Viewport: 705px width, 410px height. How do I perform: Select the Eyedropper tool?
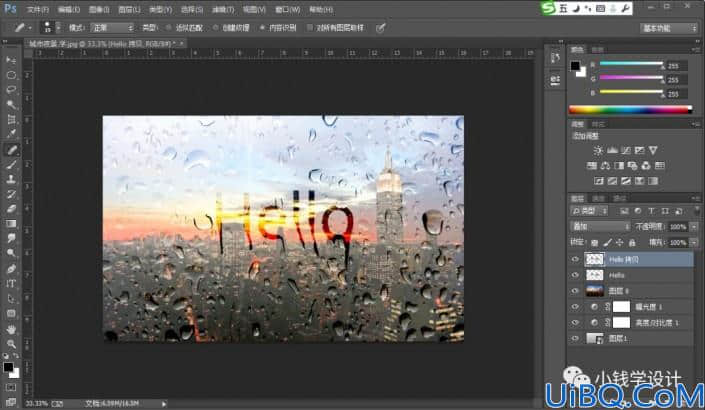(x=11, y=134)
